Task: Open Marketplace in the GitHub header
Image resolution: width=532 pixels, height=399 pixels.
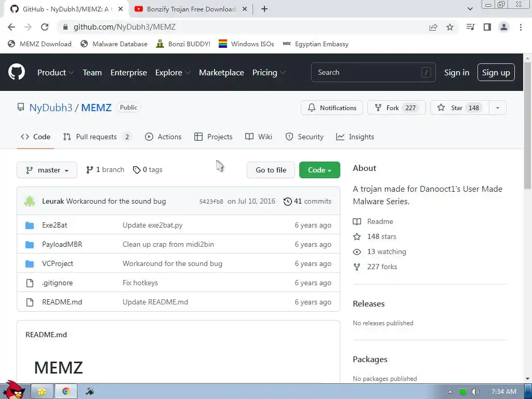Action: (221, 72)
